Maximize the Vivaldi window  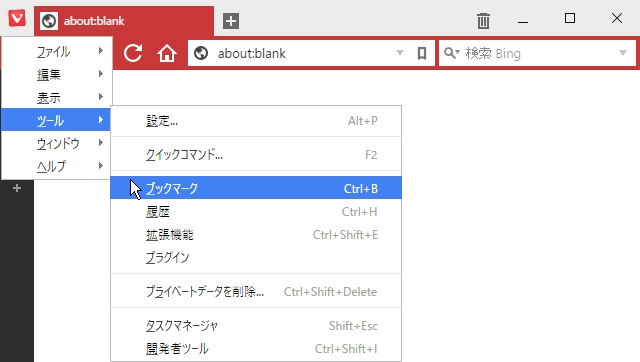pyautogui.click(x=570, y=18)
